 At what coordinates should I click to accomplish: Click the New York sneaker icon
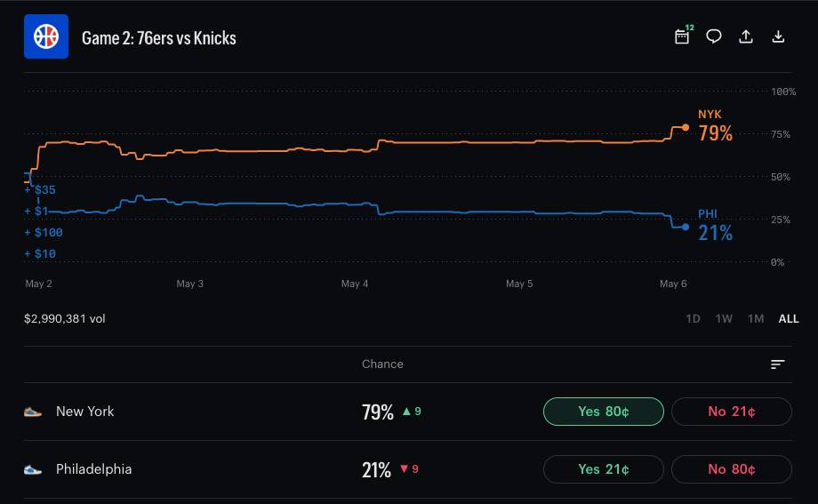point(33,412)
